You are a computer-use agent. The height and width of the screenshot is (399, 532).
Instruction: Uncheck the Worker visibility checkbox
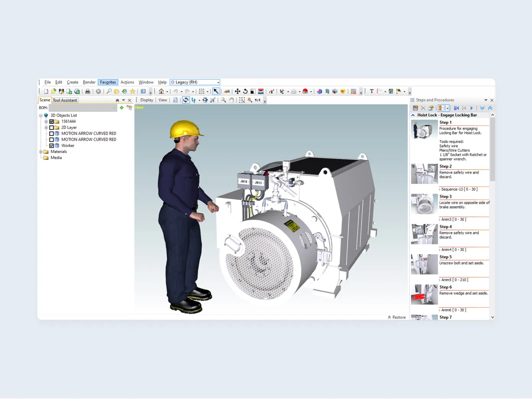click(x=52, y=146)
